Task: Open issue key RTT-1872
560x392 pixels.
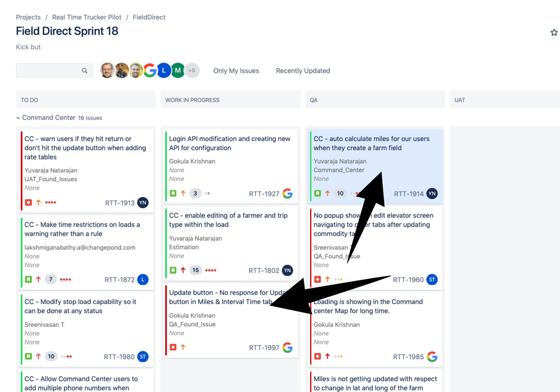Action: 119,279
